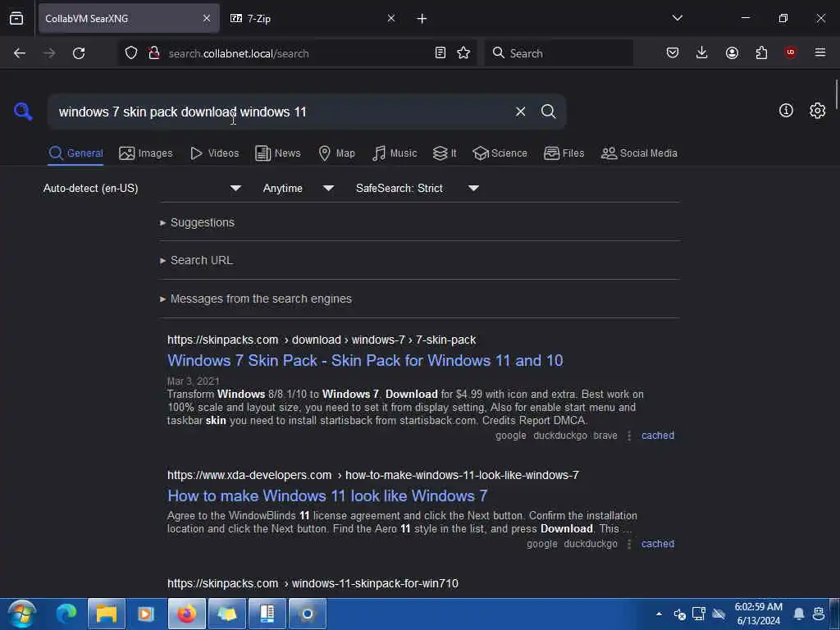Click the taskbar clock 6:02:59 AM
Viewport: 840px width, 630px height.
(x=758, y=607)
